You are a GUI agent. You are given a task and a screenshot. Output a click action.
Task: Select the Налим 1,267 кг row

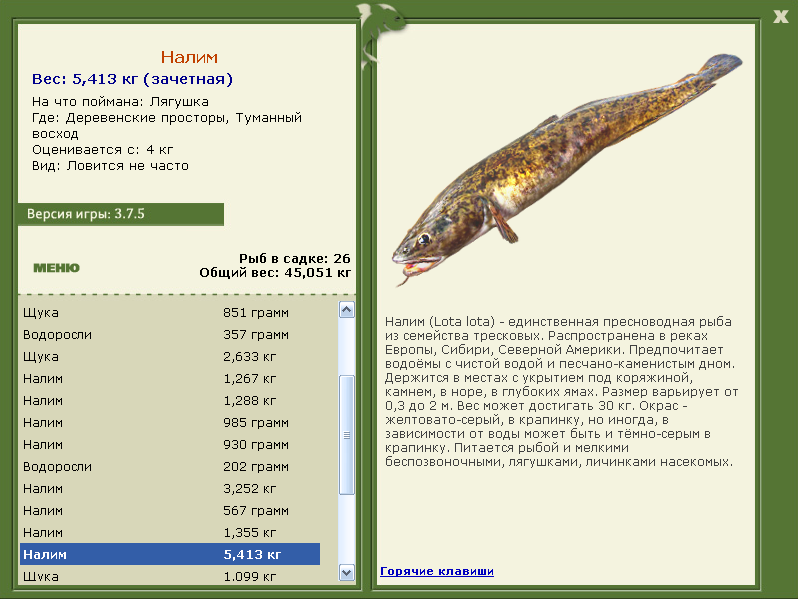[x=170, y=378]
